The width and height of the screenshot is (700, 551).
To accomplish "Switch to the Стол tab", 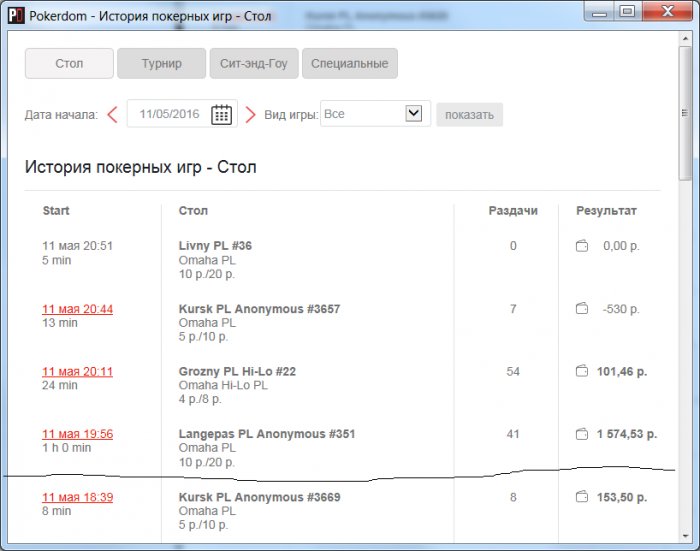I will tap(69, 64).
